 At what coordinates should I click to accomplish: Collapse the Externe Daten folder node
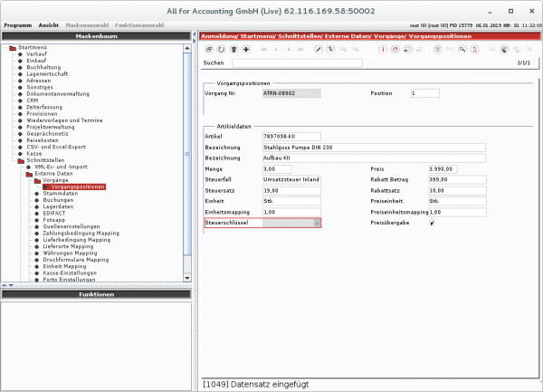[x=31, y=173]
